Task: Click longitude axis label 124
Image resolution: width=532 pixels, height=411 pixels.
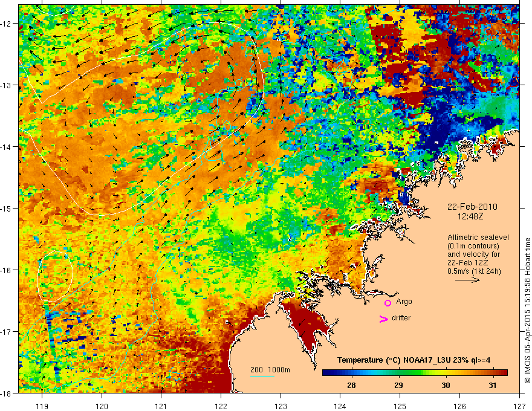Action: (x=340, y=406)
